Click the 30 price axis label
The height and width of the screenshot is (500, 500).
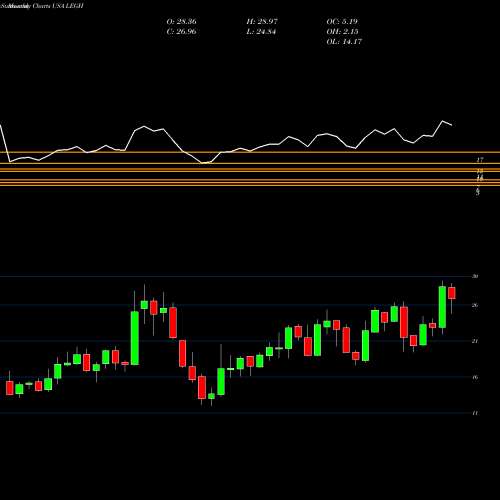[475, 276]
